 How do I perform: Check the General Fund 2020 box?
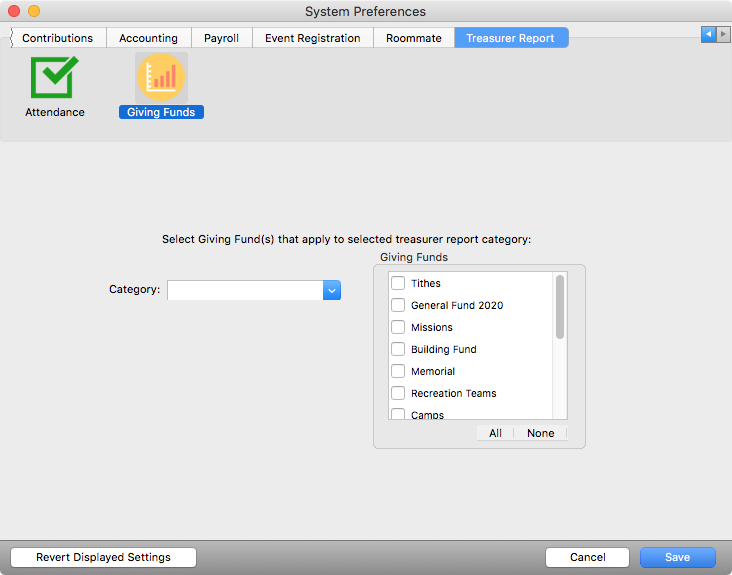click(398, 305)
